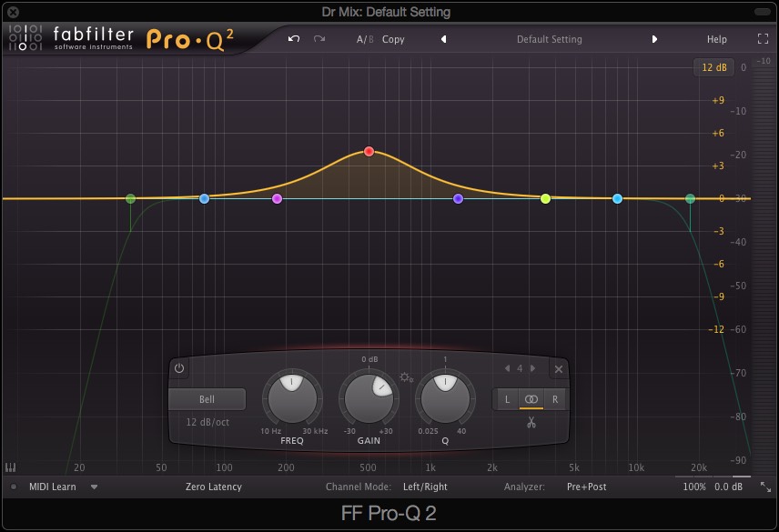The image size is (779, 532).
Task: Select the cyan band dot near 8k
Action: [618, 198]
